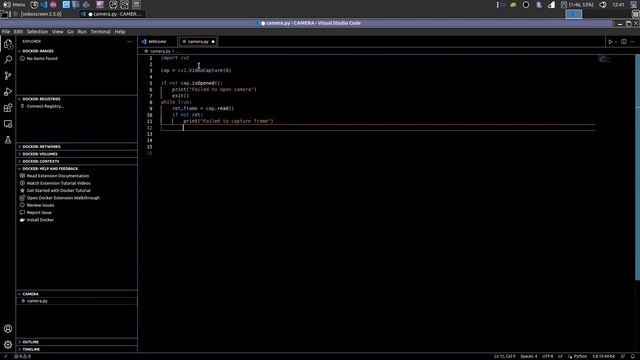
Task: Click the editor vertical scrollbar
Action: [638, 167]
